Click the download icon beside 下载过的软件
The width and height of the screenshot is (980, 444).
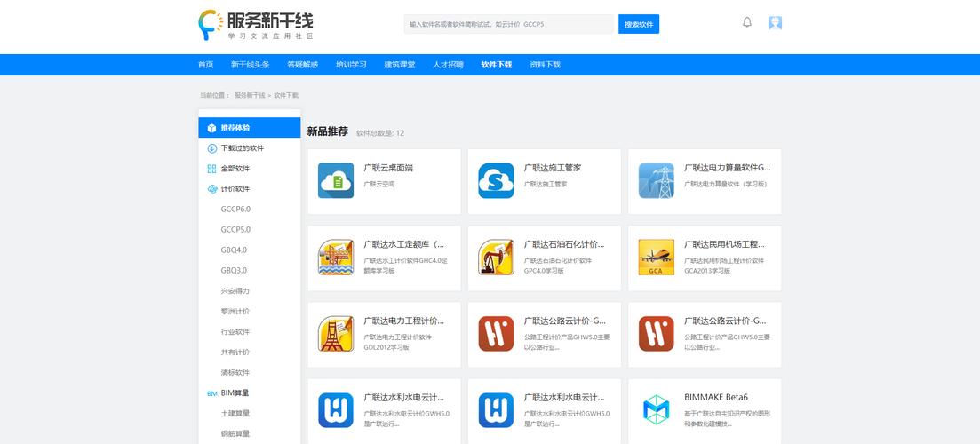point(211,148)
